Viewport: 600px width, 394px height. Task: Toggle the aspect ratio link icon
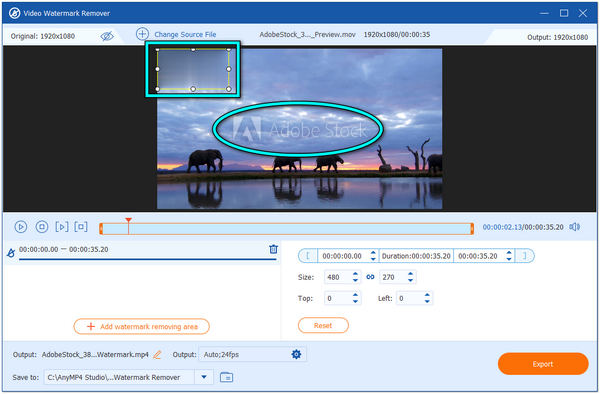370,277
